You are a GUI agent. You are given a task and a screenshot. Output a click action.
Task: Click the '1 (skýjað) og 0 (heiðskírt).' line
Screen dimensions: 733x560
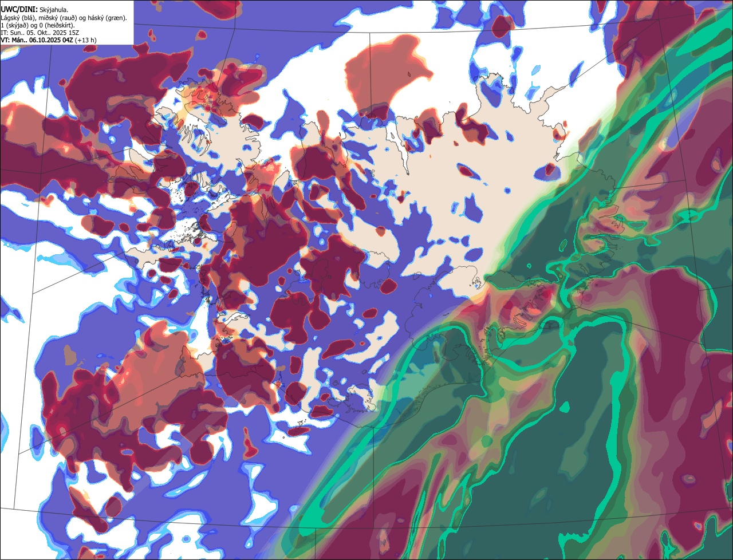39,25
